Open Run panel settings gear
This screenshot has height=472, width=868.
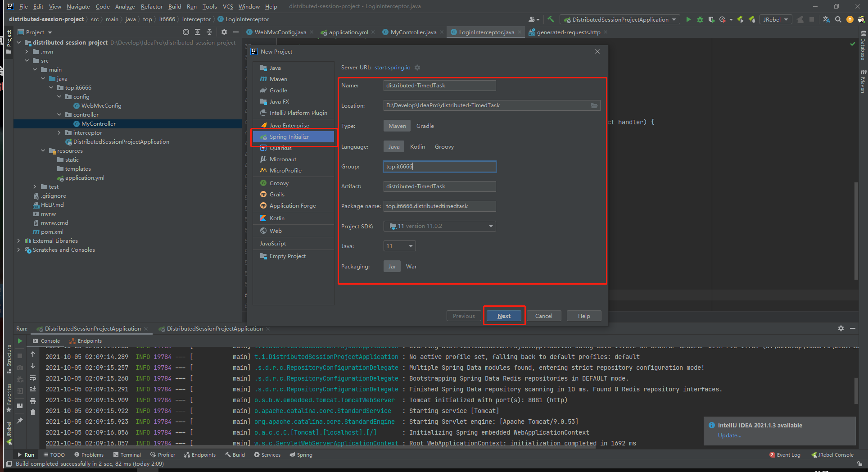841,328
